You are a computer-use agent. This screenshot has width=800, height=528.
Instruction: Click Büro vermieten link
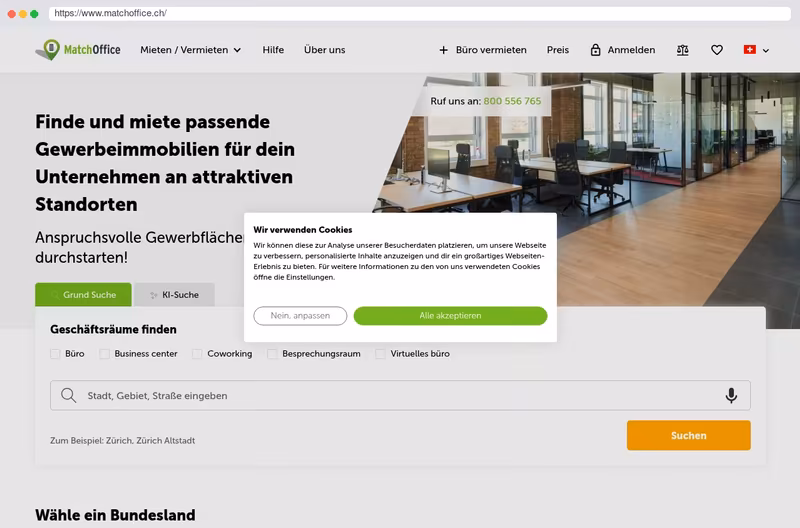[491, 50]
